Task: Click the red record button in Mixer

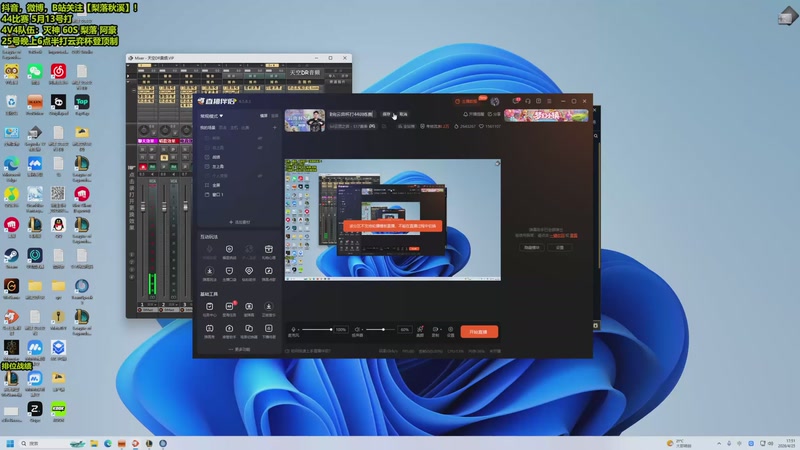Action: coord(143,167)
